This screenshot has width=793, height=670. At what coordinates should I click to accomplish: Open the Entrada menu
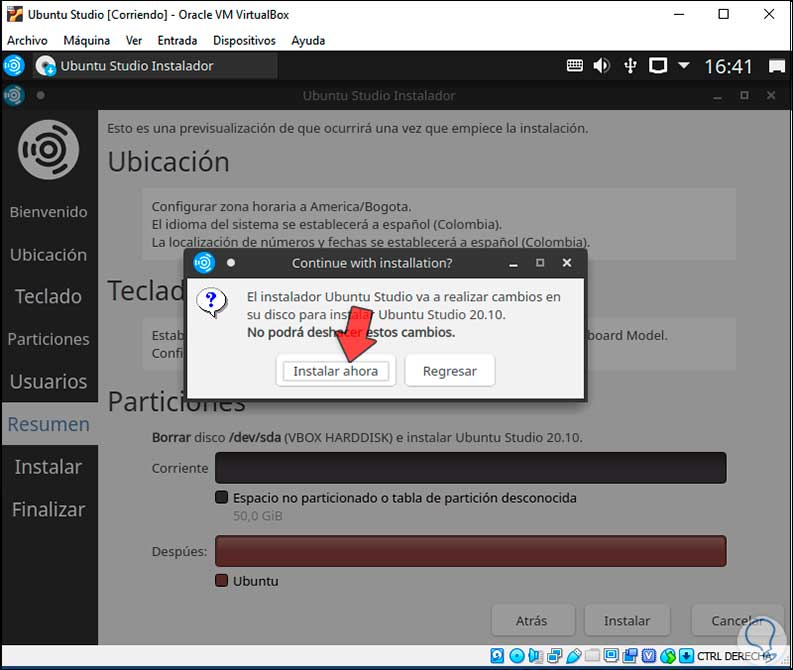point(177,40)
